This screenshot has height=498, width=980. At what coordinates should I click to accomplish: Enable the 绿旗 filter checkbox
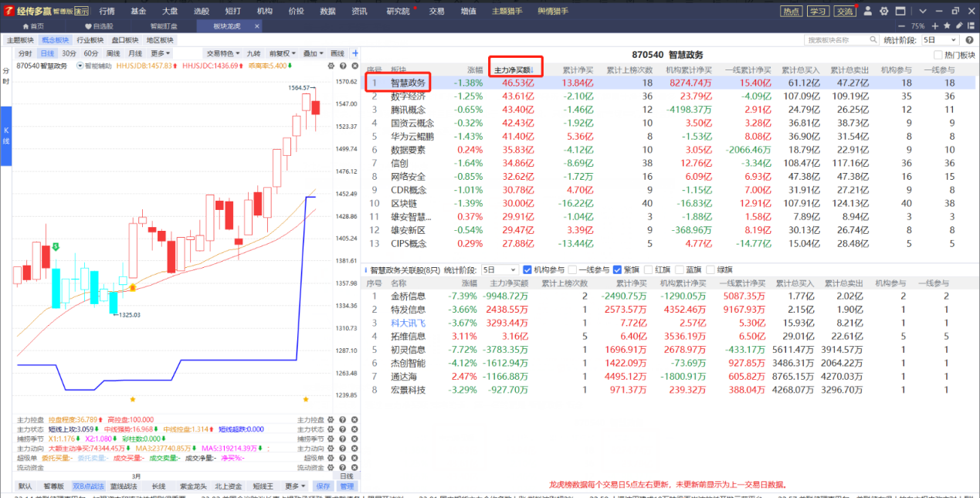point(710,270)
